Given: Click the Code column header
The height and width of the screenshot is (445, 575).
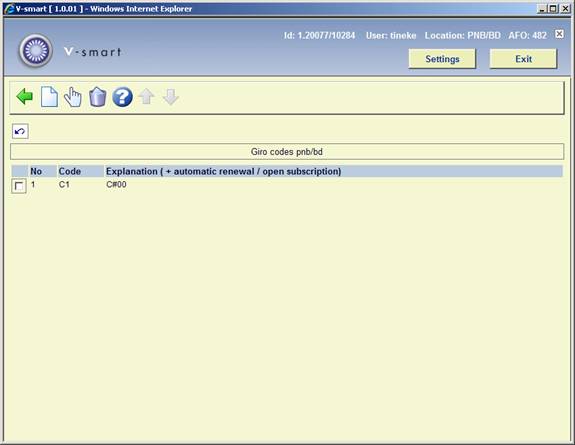Looking at the screenshot, I should 70,171.
